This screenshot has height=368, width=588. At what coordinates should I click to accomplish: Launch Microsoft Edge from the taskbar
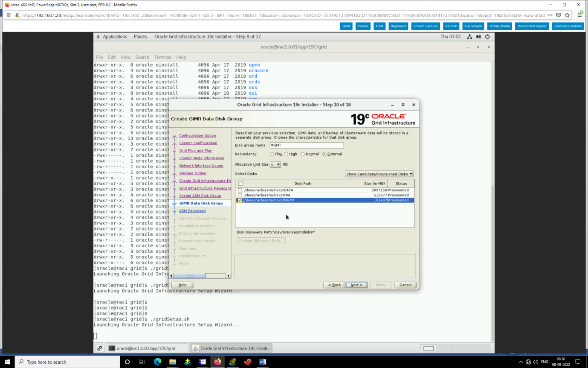157,362
